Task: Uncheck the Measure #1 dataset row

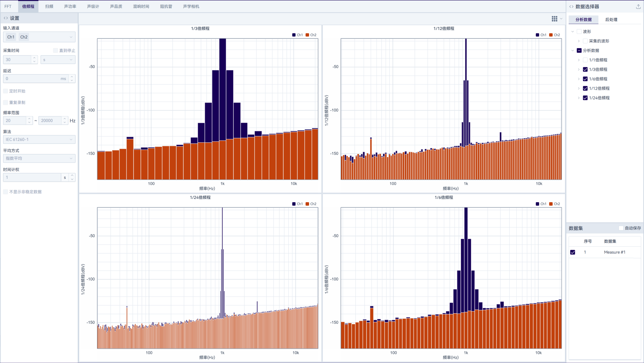Action: [x=573, y=252]
